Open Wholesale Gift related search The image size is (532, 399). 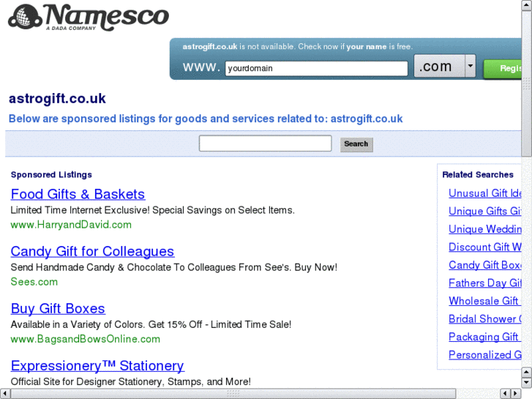click(485, 301)
